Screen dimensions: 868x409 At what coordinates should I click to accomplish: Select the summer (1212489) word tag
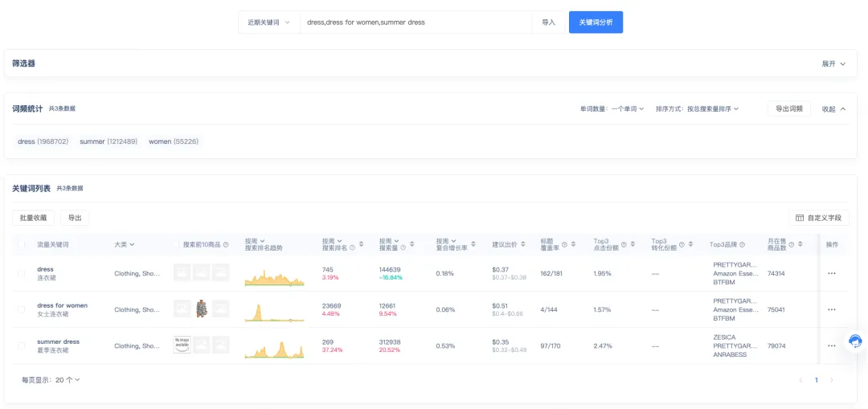coord(108,141)
